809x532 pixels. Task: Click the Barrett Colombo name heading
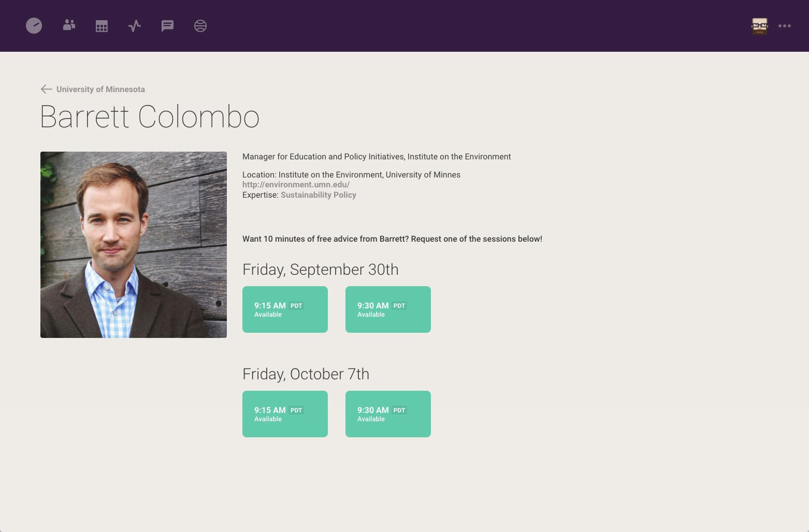pyautogui.click(x=150, y=117)
